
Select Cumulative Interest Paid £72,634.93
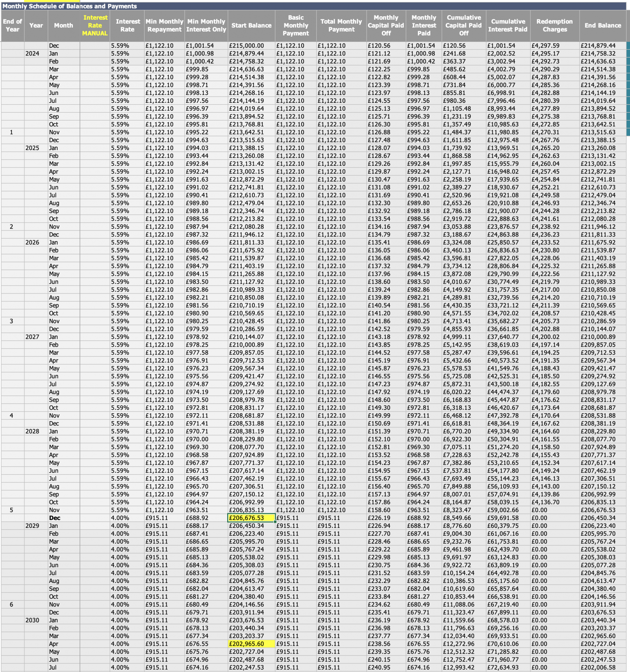pos(508,668)
